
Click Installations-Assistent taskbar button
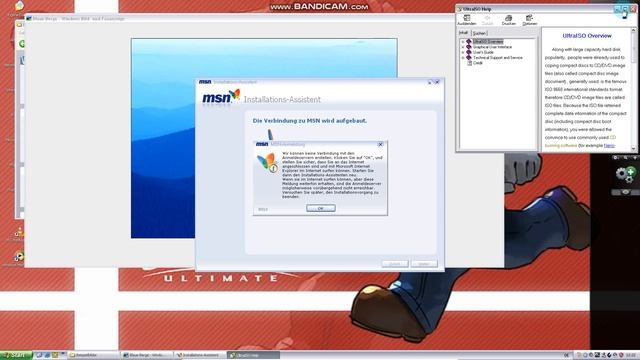[x=200, y=355]
